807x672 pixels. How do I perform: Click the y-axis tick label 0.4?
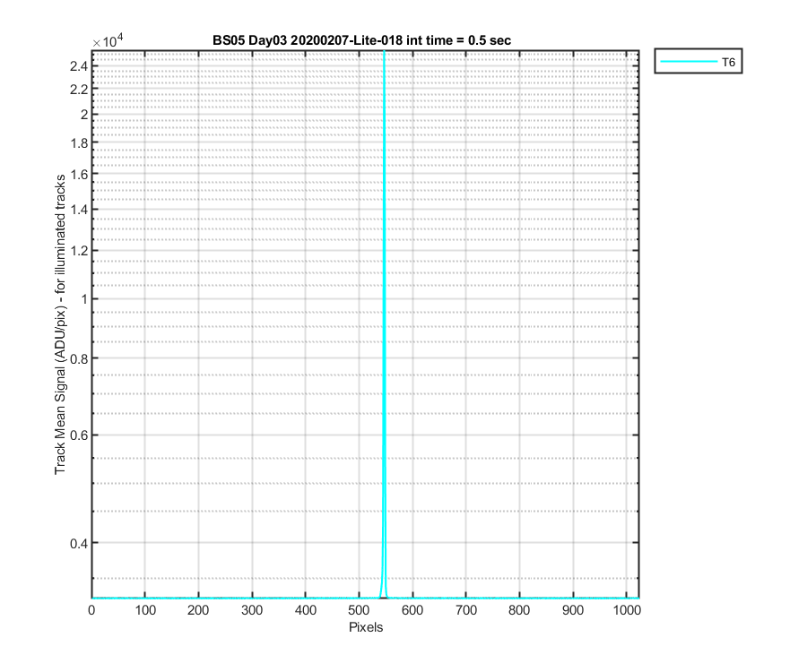[x=79, y=544]
